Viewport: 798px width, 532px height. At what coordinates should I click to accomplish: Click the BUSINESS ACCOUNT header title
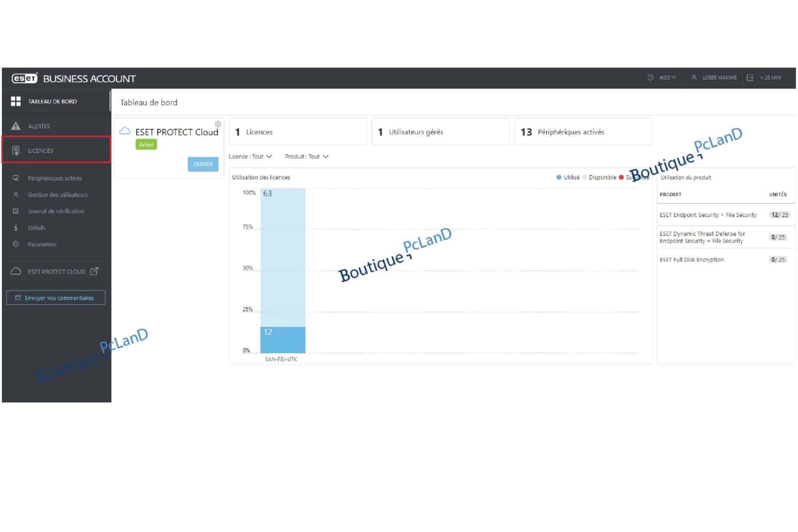pyautogui.click(x=89, y=79)
